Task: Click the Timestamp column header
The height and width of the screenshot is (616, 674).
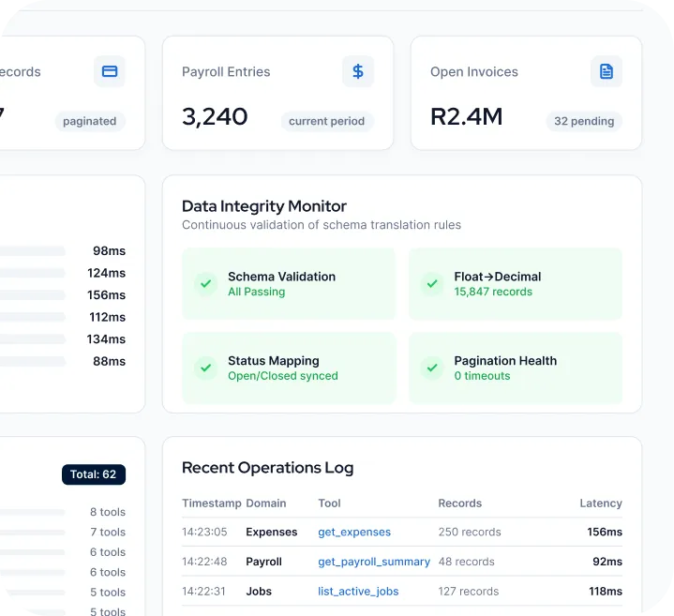Action: 212,503
